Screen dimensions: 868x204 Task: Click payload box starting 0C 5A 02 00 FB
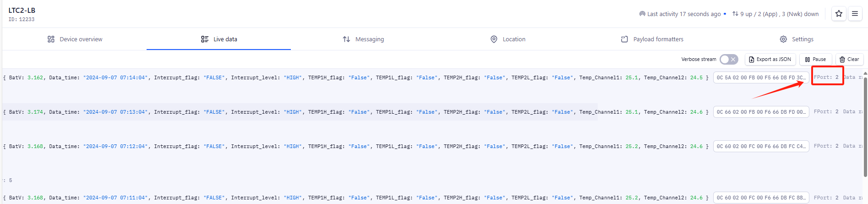pyautogui.click(x=761, y=78)
